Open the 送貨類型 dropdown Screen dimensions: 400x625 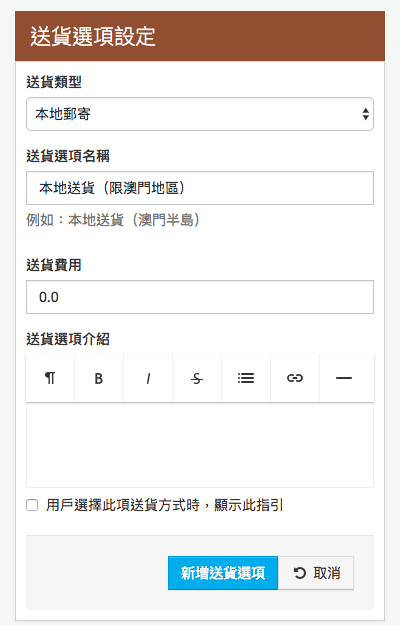click(x=200, y=114)
